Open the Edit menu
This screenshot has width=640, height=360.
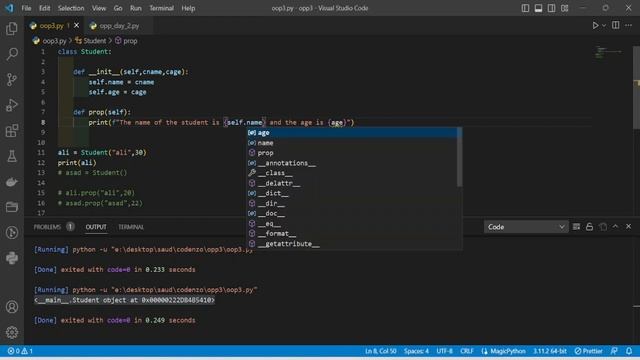pyautogui.click(x=44, y=8)
